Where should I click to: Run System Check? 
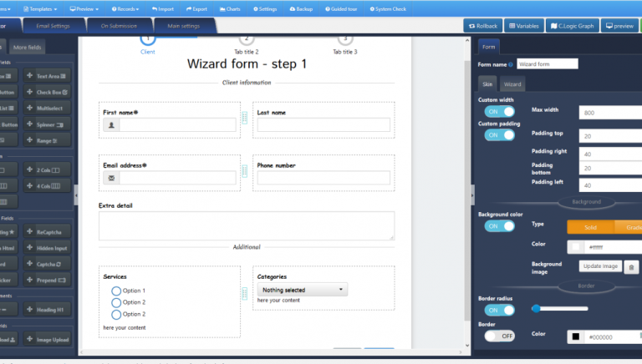click(388, 8)
